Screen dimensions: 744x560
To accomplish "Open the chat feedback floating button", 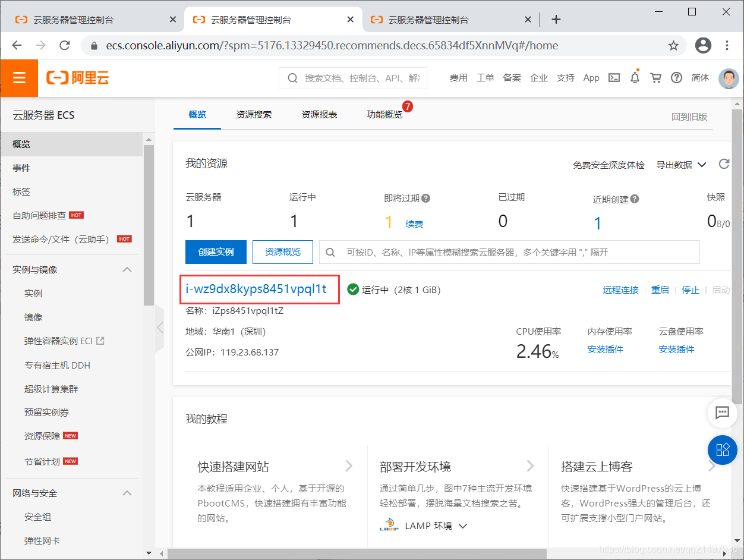I will [723, 413].
